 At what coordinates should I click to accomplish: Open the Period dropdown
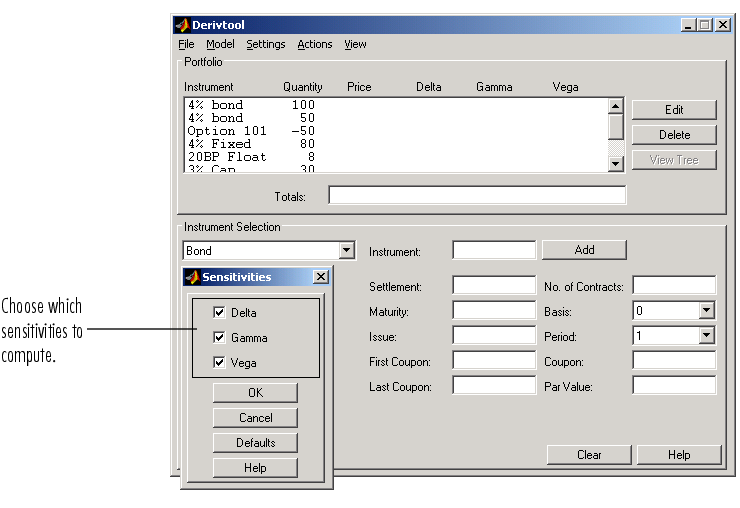point(706,335)
